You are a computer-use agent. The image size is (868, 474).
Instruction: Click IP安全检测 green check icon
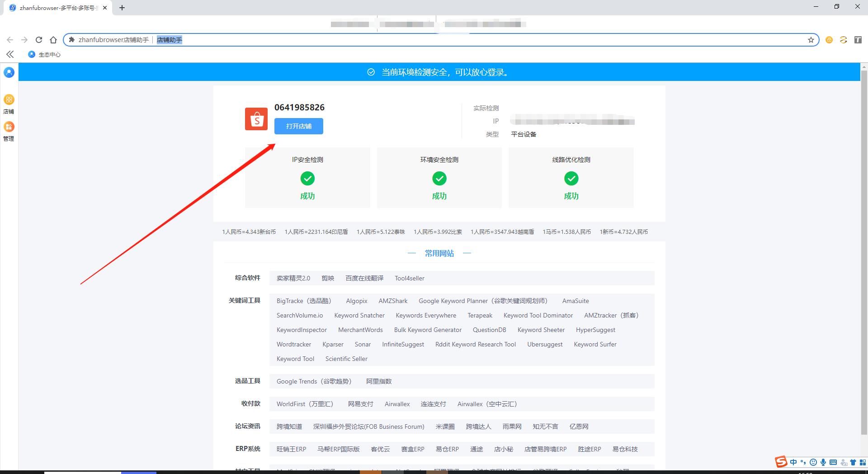coord(307,179)
